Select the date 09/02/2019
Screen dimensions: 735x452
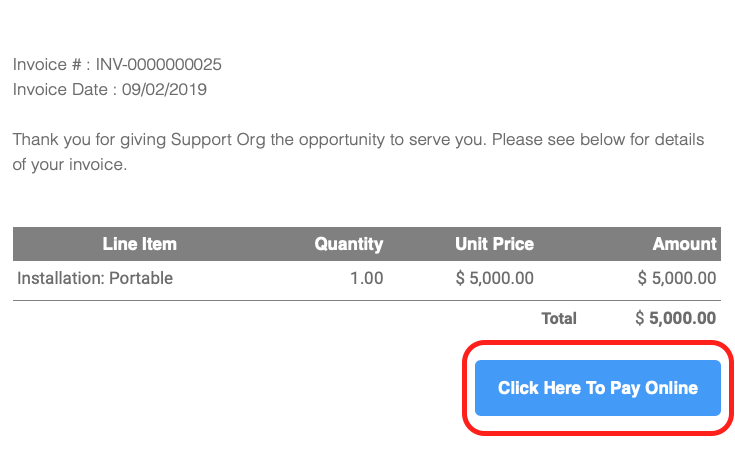tap(164, 89)
